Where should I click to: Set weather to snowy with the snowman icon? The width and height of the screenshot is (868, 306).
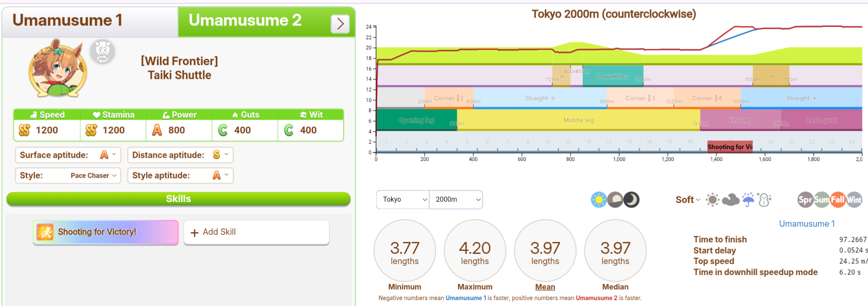764,199
